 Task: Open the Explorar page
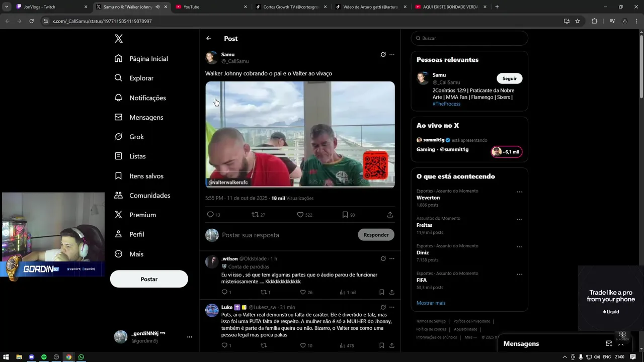(x=134, y=78)
